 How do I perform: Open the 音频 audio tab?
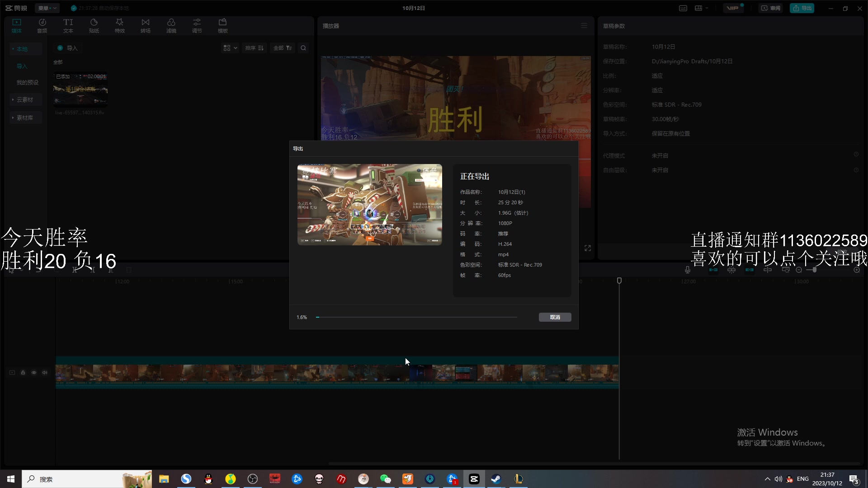42,26
